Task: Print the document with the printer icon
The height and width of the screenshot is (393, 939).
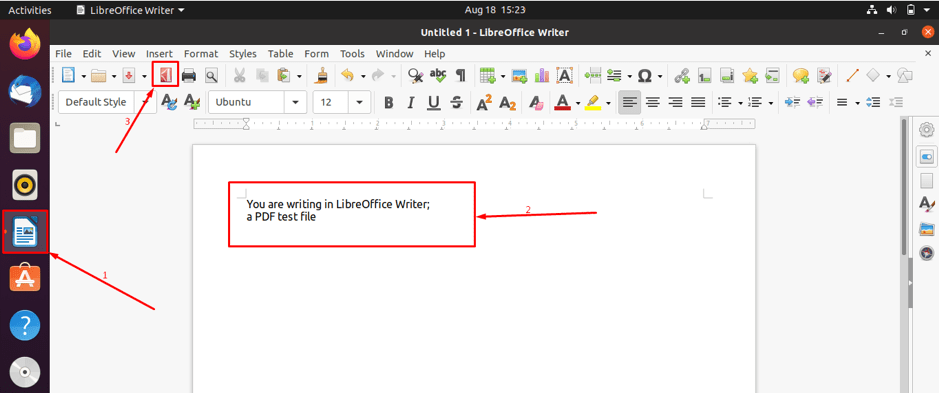Action: click(x=189, y=75)
